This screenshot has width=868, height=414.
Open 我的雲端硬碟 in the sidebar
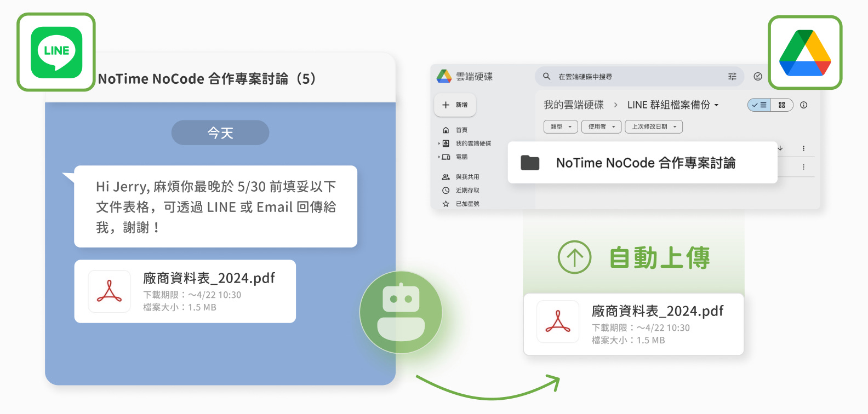[473, 143]
